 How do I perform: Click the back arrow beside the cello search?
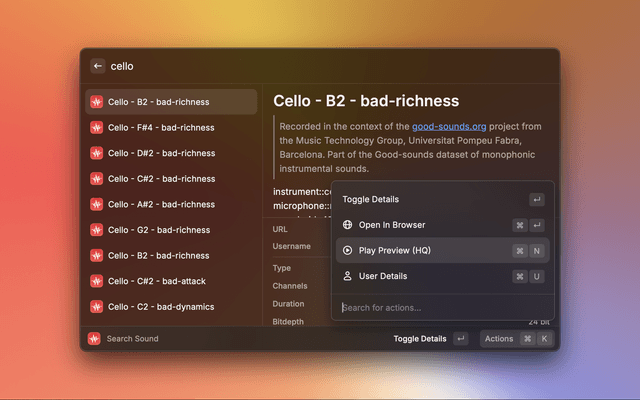click(x=98, y=66)
